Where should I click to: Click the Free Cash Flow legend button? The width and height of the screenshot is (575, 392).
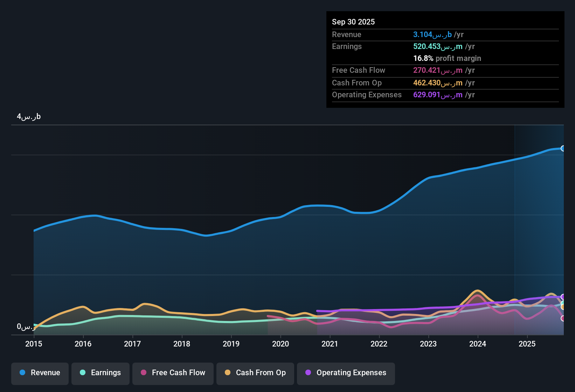[x=173, y=373]
